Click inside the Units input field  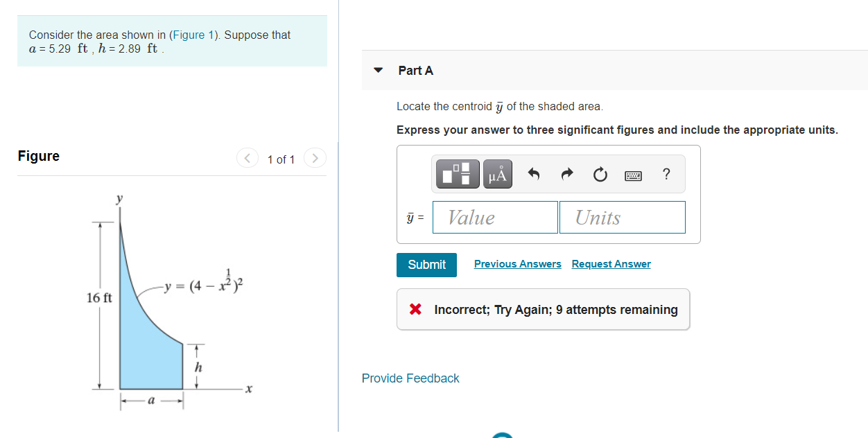622,217
